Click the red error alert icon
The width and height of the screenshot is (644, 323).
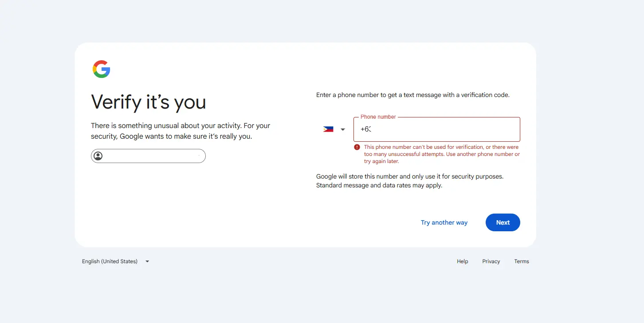coord(357,147)
